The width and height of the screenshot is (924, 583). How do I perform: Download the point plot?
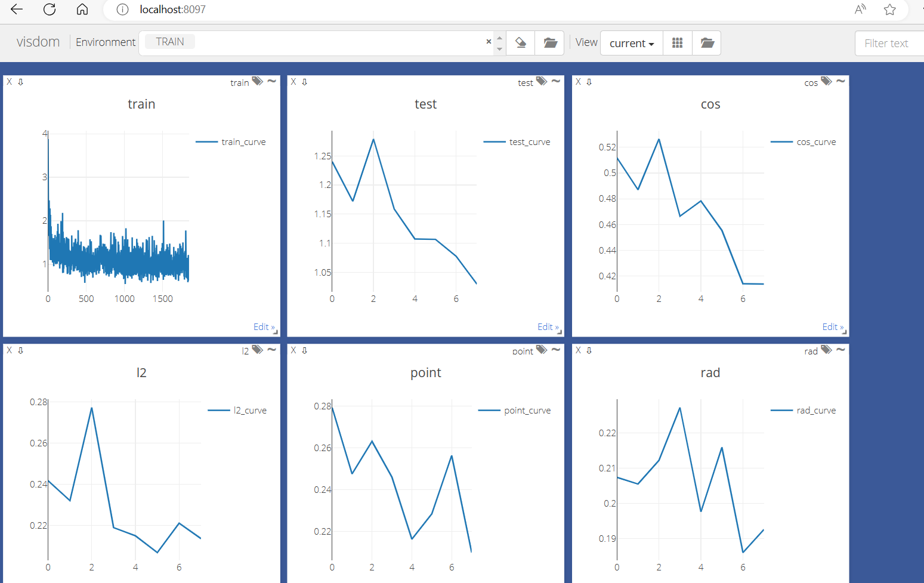click(x=304, y=350)
